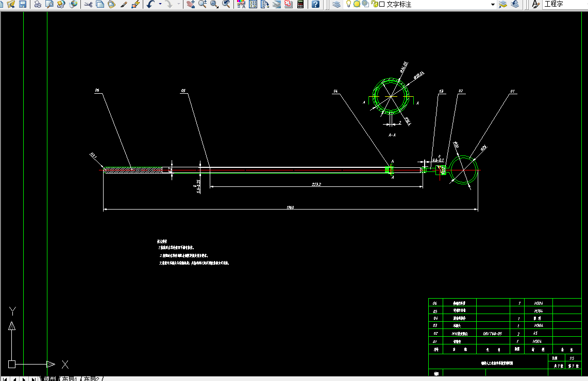Click the A-A section view label
Screen dimensions: 588x381
(392, 135)
